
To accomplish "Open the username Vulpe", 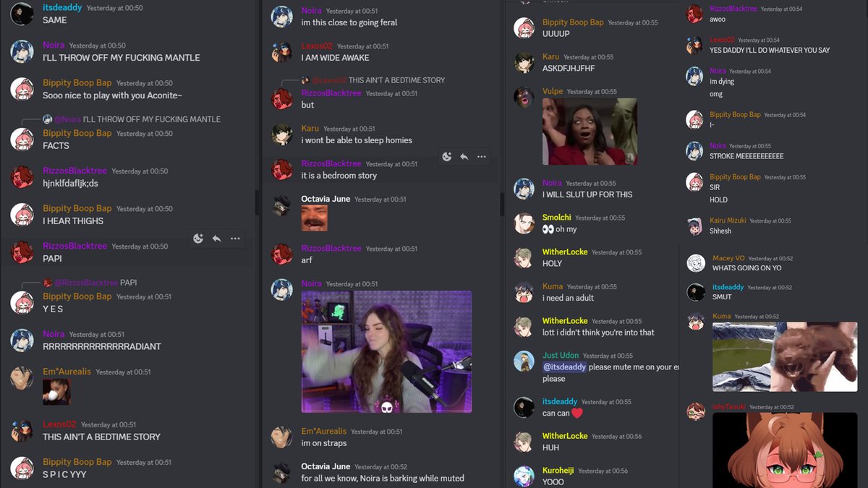I will pyautogui.click(x=553, y=92).
